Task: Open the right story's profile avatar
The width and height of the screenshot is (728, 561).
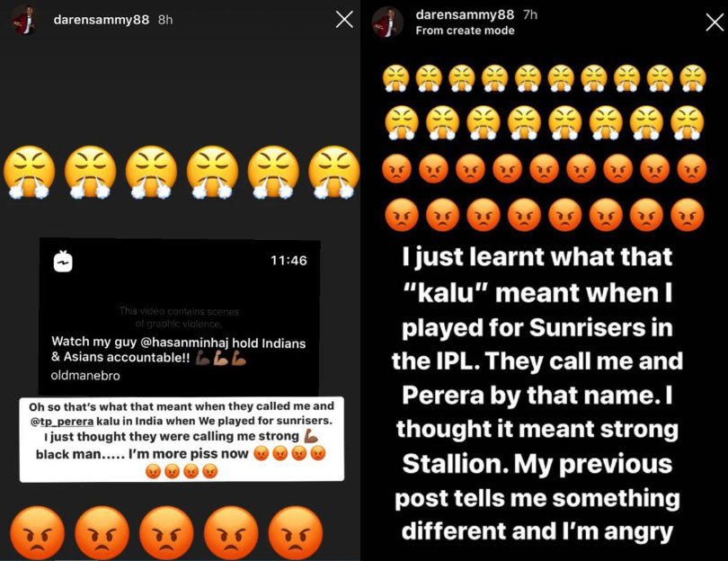Action: (x=387, y=22)
